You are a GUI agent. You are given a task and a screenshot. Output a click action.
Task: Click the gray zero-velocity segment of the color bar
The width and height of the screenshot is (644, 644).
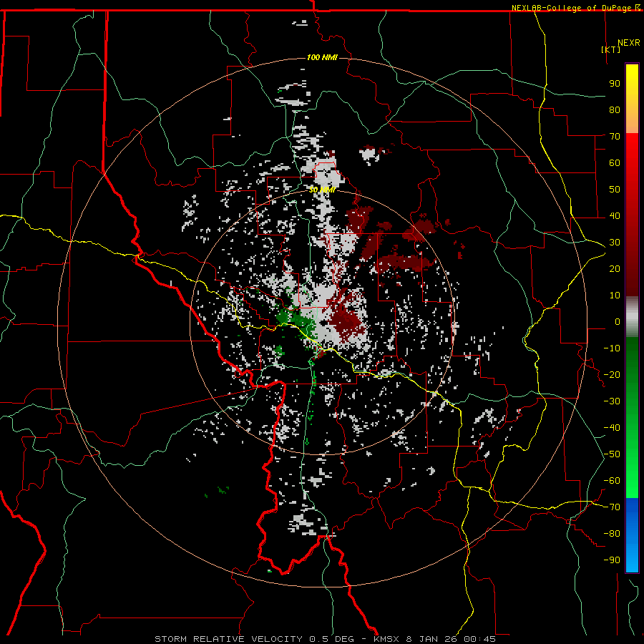click(x=632, y=317)
